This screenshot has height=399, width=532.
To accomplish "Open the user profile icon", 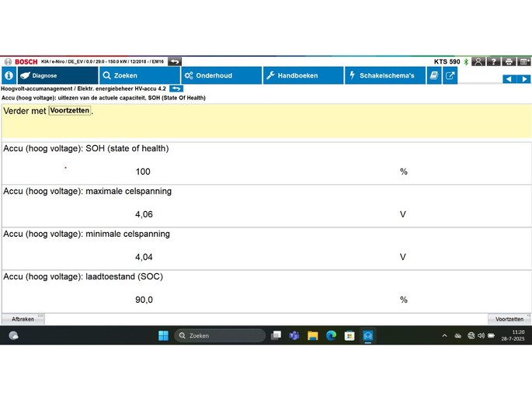I will pos(479,61).
